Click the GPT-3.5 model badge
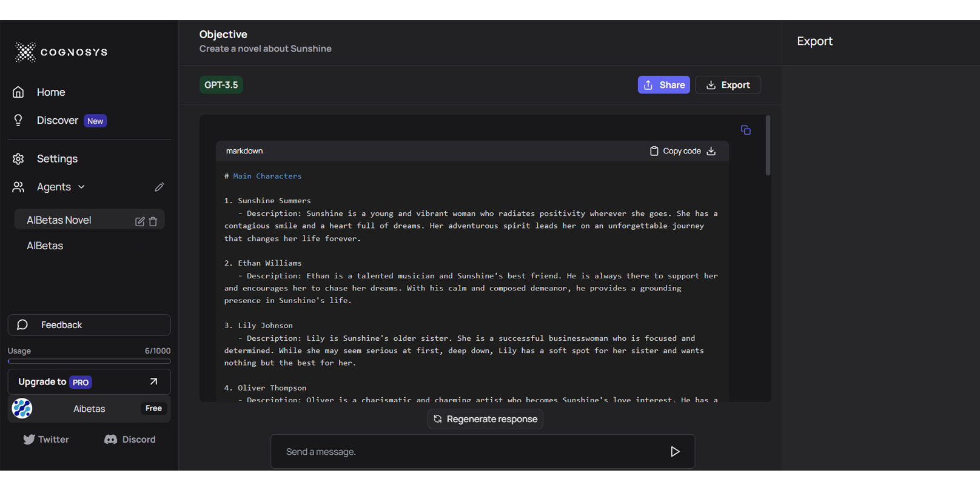Image resolution: width=980 pixels, height=490 pixels. (x=221, y=85)
